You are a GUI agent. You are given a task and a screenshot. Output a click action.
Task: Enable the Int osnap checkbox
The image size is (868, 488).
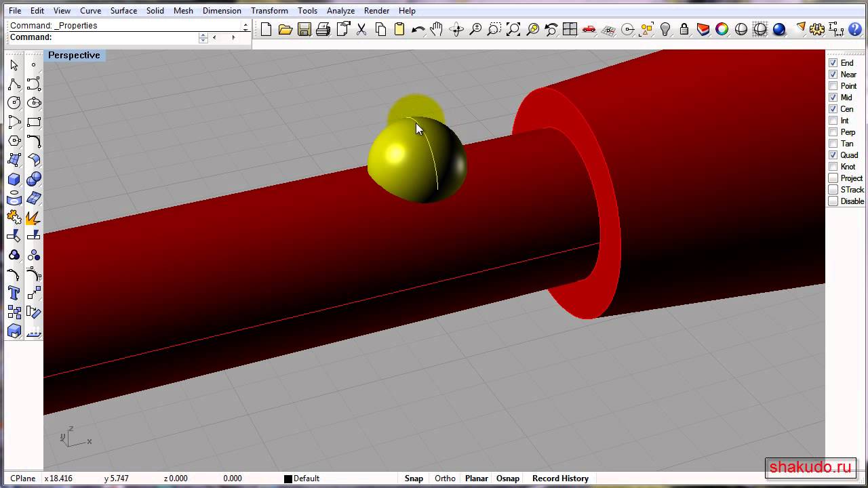[833, 121]
